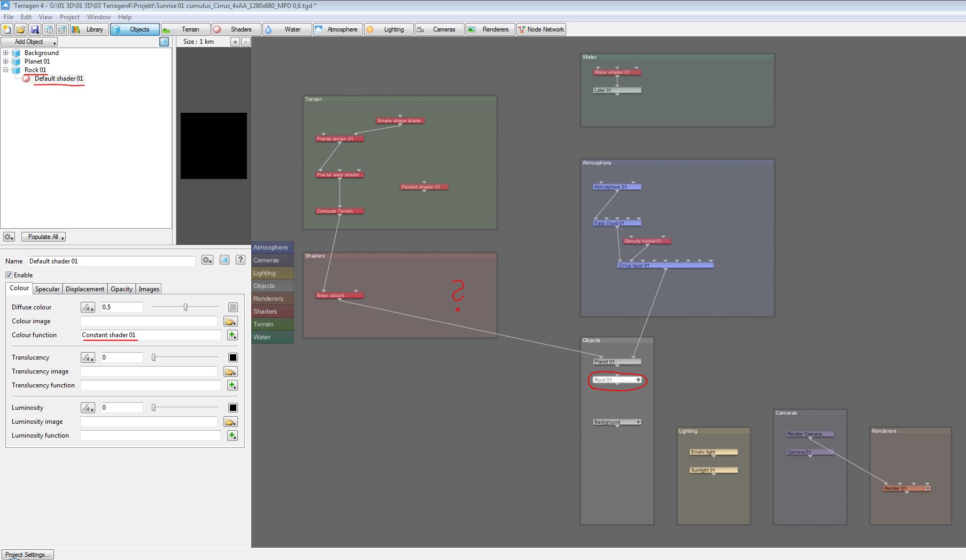This screenshot has height=560, width=966.
Task: Create a new project with toolbar icon
Action: coord(7,29)
